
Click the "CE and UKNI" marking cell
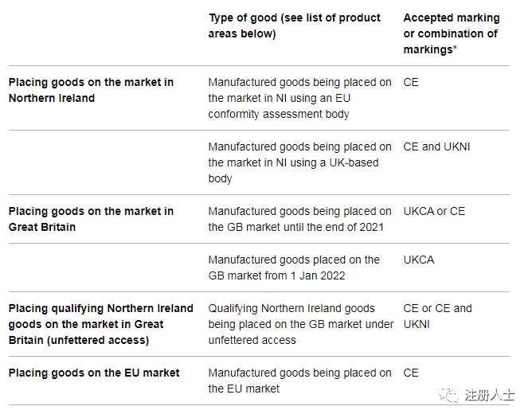click(x=436, y=146)
